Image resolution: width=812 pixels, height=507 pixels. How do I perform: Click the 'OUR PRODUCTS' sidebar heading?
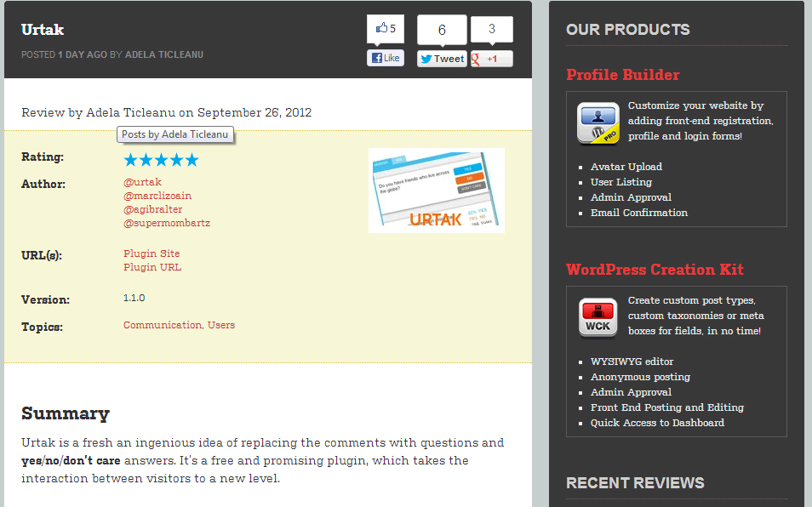pos(627,30)
